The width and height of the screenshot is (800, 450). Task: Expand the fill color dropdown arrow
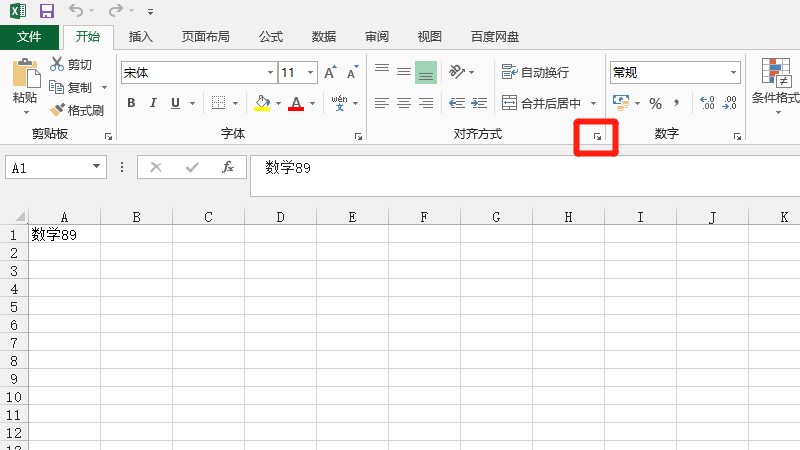coord(279,104)
